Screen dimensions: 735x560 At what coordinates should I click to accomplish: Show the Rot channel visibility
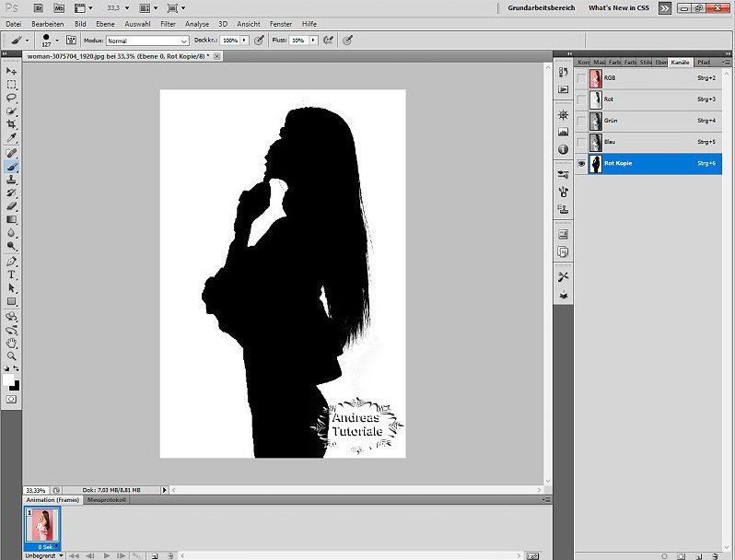pyautogui.click(x=581, y=99)
